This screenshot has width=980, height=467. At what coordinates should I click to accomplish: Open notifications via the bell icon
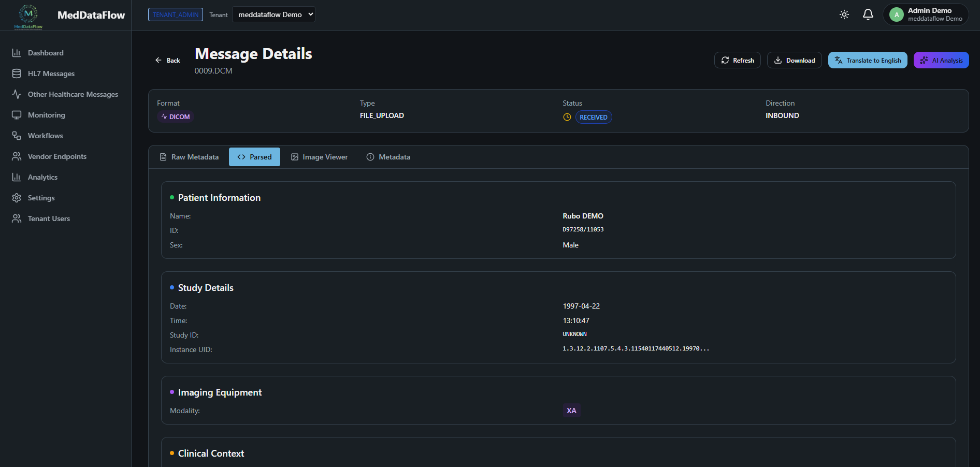868,14
